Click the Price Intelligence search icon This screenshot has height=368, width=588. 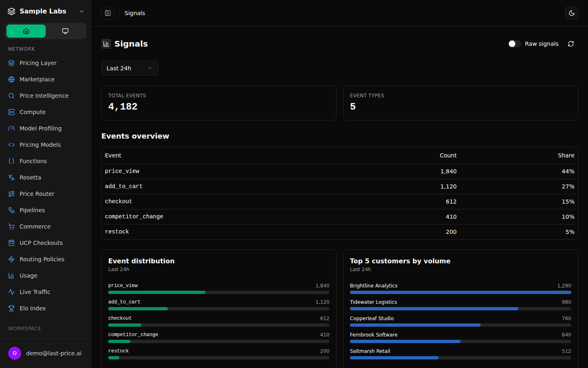pyautogui.click(x=11, y=96)
